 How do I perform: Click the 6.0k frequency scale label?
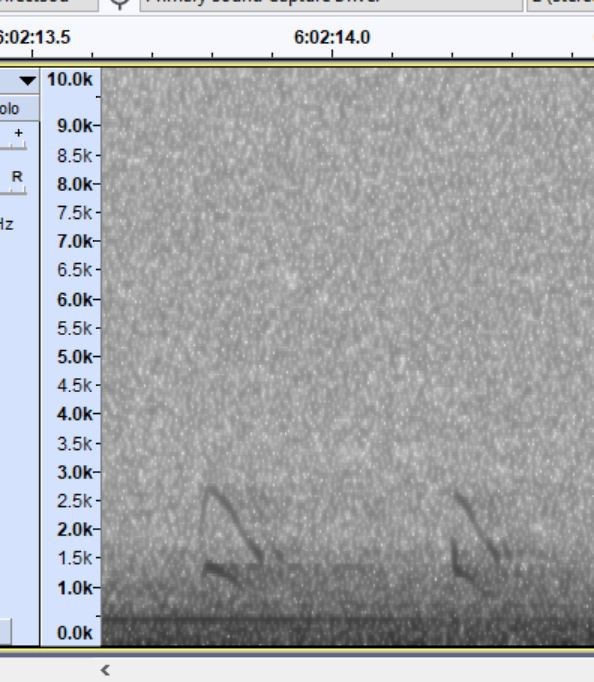coord(75,299)
